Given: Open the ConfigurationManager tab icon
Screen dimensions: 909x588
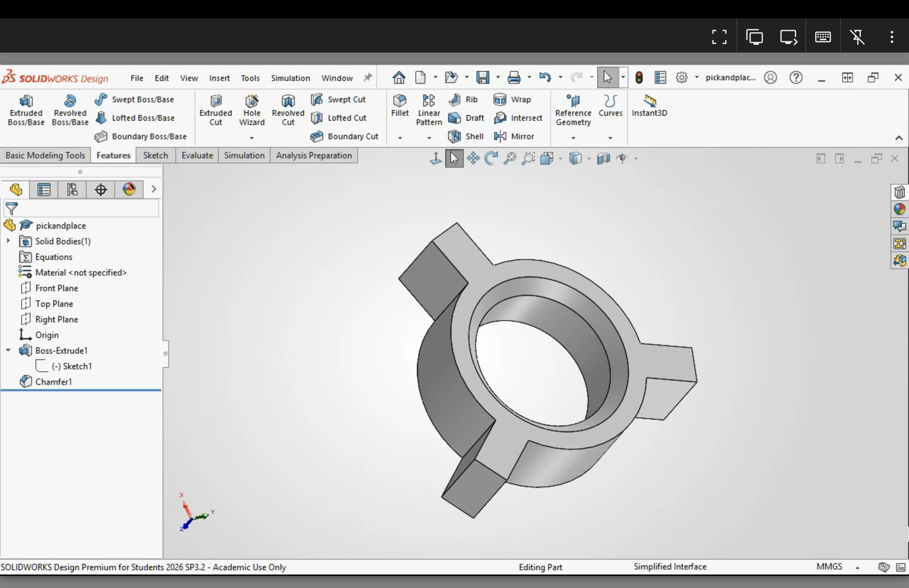Looking at the screenshot, I should pyautogui.click(x=72, y=189).
